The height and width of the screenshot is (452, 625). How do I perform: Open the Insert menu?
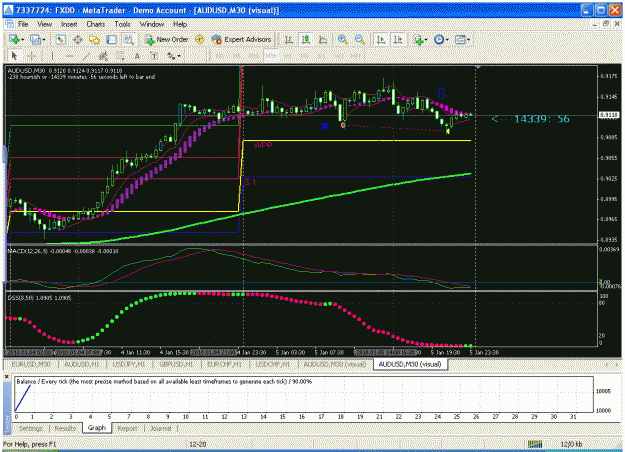pos(69,24)
